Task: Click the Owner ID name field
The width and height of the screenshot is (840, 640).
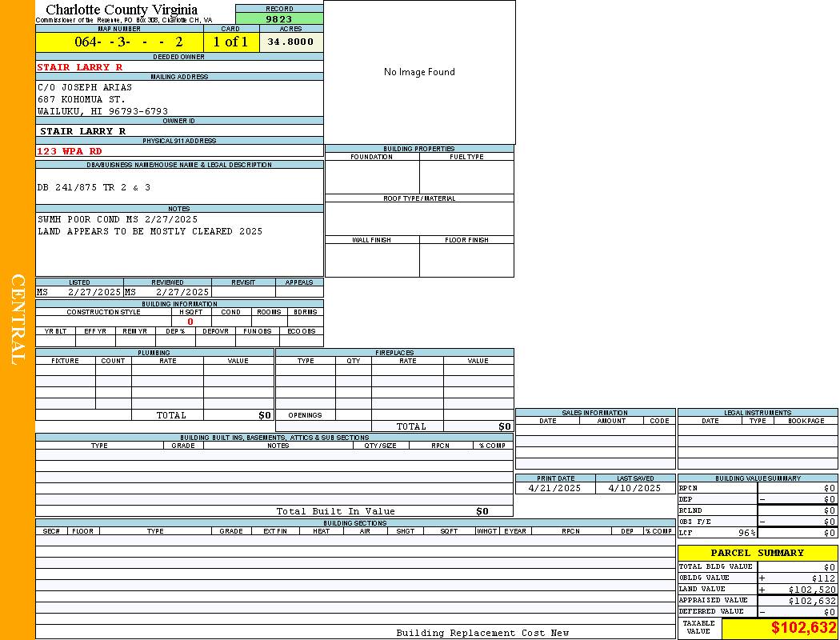Action: (83, 131)
